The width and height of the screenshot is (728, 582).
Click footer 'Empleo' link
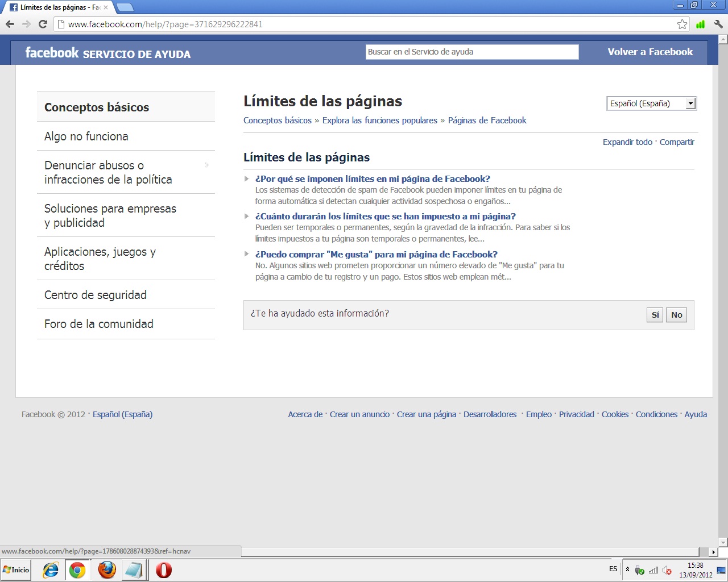pos(539,414)
